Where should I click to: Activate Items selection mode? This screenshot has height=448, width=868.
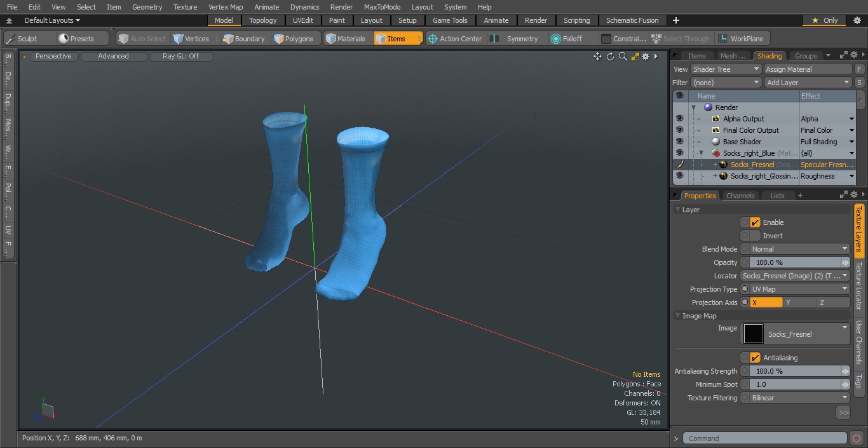398,39
